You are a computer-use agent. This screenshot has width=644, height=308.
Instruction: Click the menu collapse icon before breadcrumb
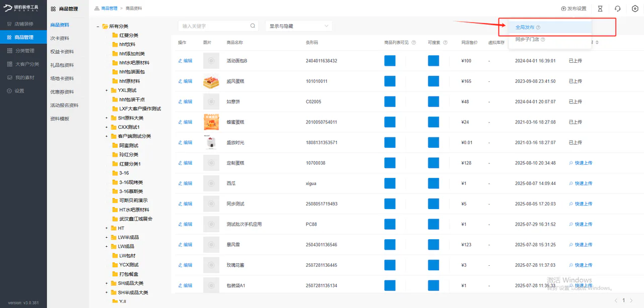coord(97,9)
